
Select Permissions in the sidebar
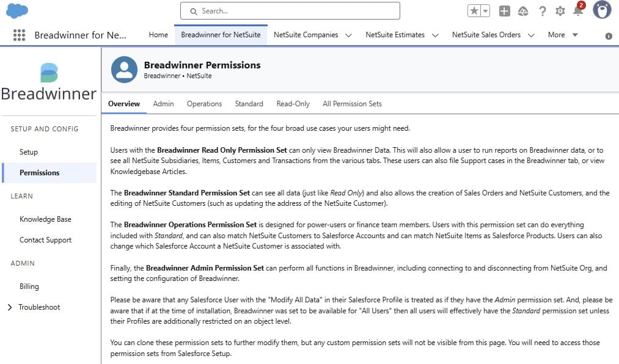coord(49,173)
